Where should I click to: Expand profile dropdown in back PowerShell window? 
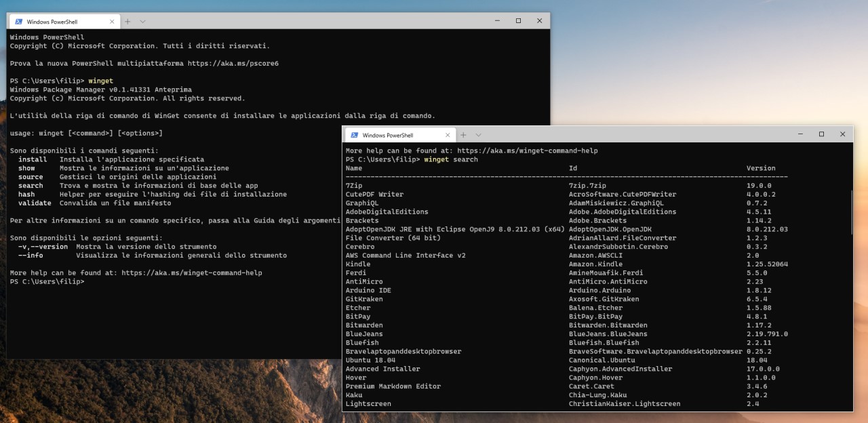tap(142, 22)
